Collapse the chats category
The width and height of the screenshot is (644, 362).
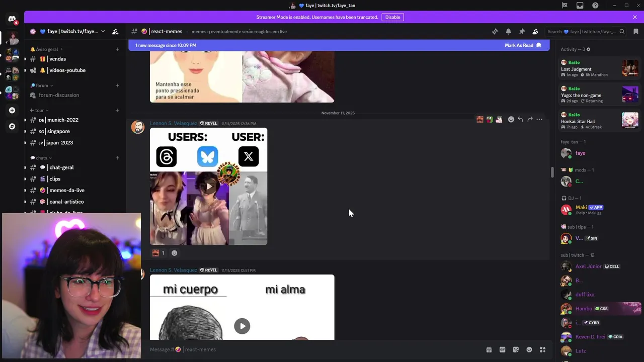[x=41, y=158]
